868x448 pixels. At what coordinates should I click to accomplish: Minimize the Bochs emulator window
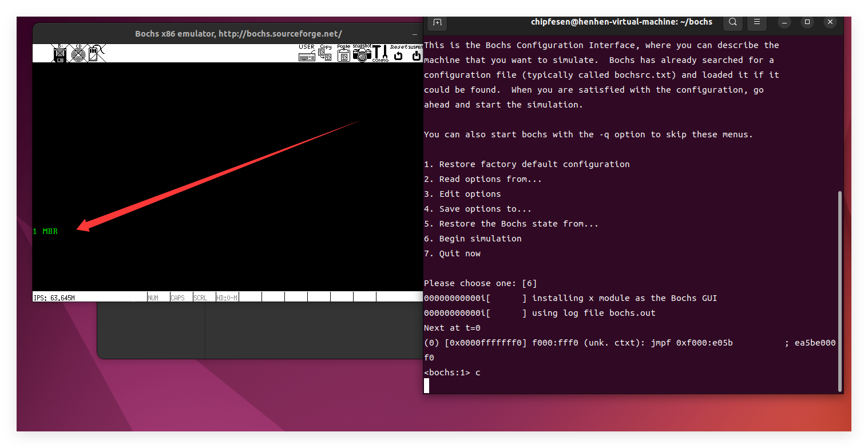coord(415,34)
